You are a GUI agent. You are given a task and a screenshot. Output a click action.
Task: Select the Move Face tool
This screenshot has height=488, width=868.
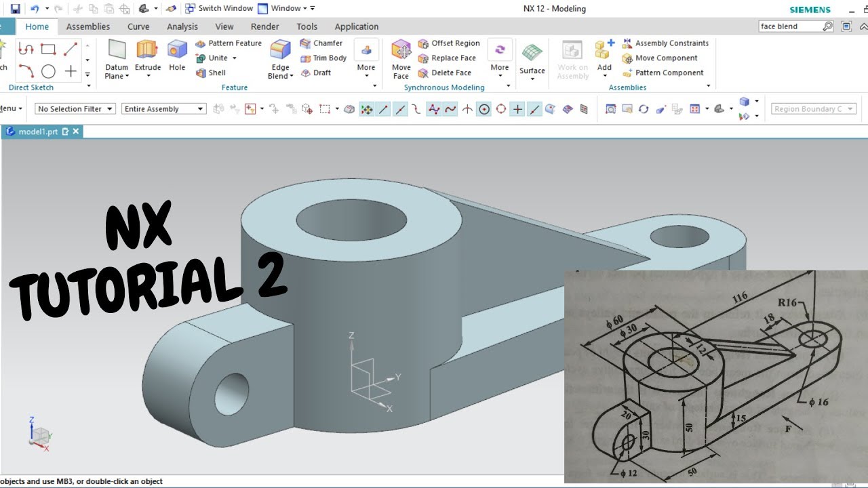(401, 59)
